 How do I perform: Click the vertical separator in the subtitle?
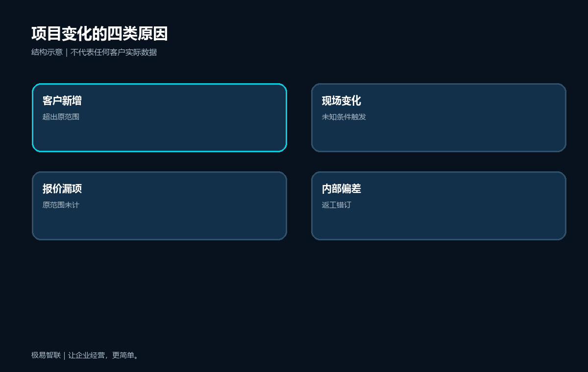67,52
